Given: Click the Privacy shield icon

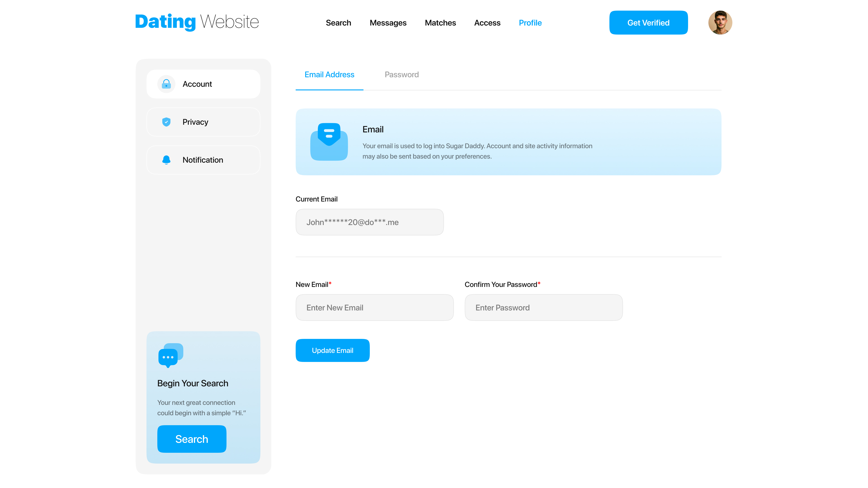Looking at the screenshot, I should point(166,122).
